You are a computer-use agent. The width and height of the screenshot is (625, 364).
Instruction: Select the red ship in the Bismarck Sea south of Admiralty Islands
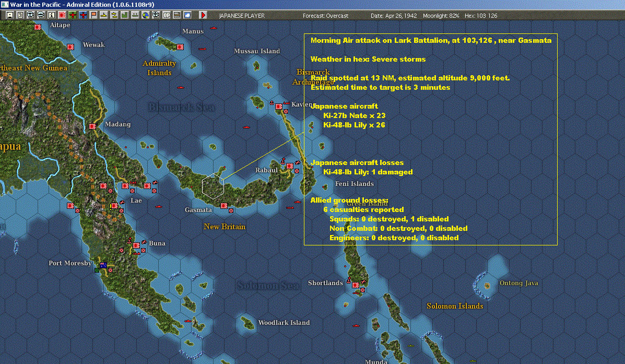[180, 87]
